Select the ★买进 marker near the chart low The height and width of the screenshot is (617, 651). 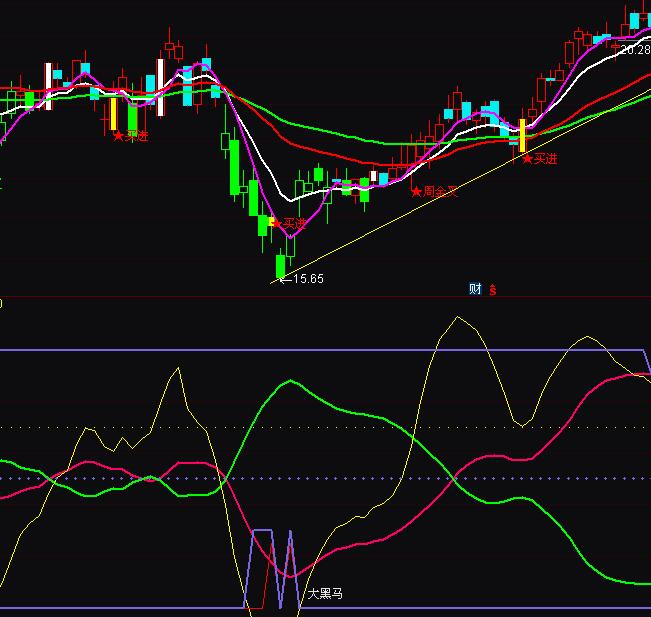[x=289, y=223]
